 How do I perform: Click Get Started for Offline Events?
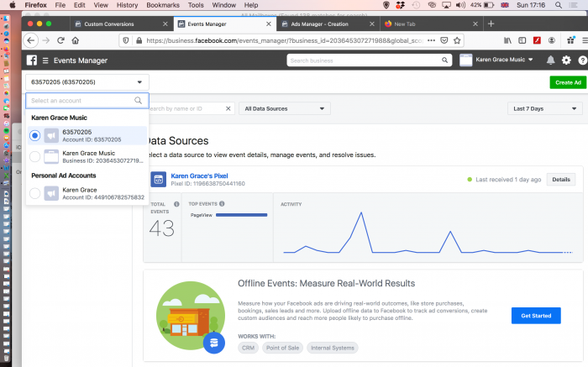point(536,316)
